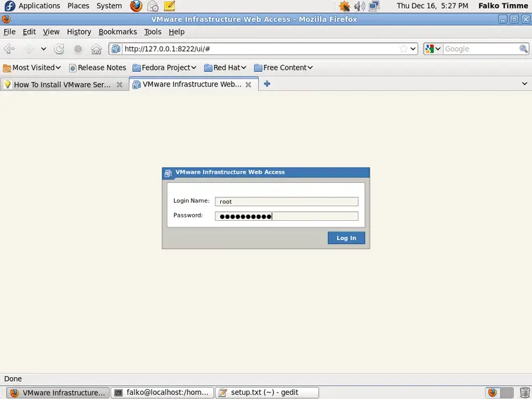This screenshot has width=532, height=399.
Task: Click the search magnifier icon
Action: pos(523,49)
